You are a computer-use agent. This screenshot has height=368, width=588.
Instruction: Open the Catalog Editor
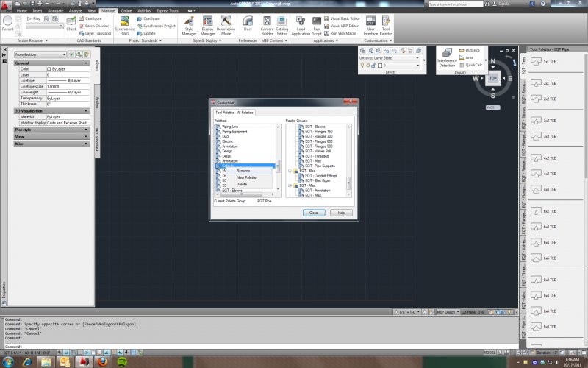click(282, 26)
